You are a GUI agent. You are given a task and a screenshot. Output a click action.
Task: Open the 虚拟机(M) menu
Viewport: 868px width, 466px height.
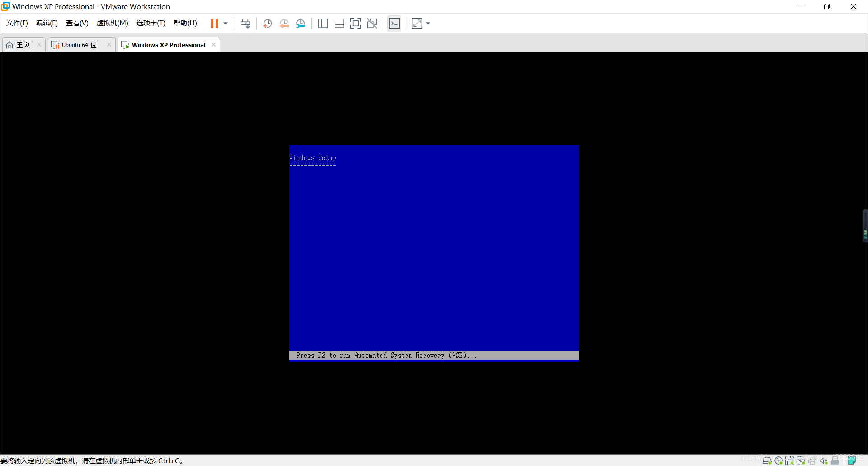coord(112,23)
